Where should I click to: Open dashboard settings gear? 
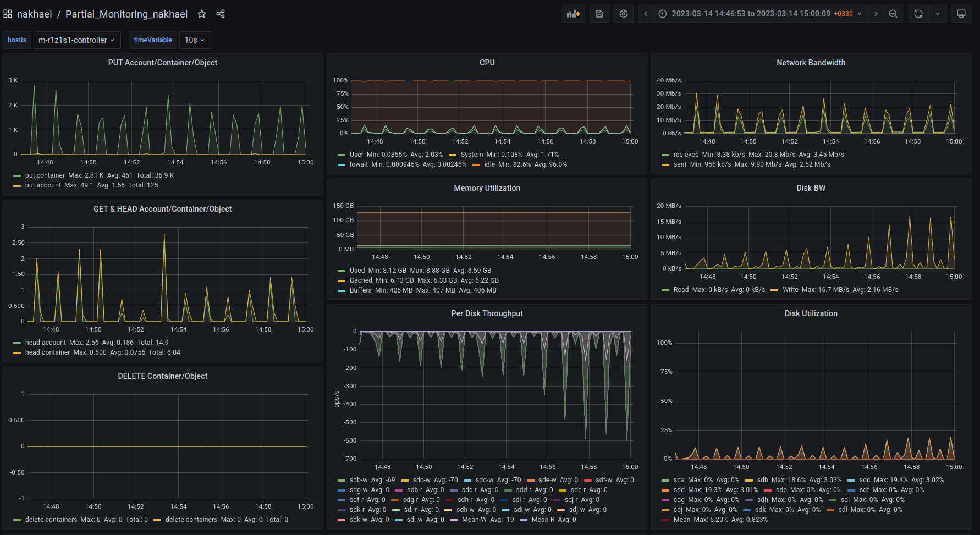624,14
